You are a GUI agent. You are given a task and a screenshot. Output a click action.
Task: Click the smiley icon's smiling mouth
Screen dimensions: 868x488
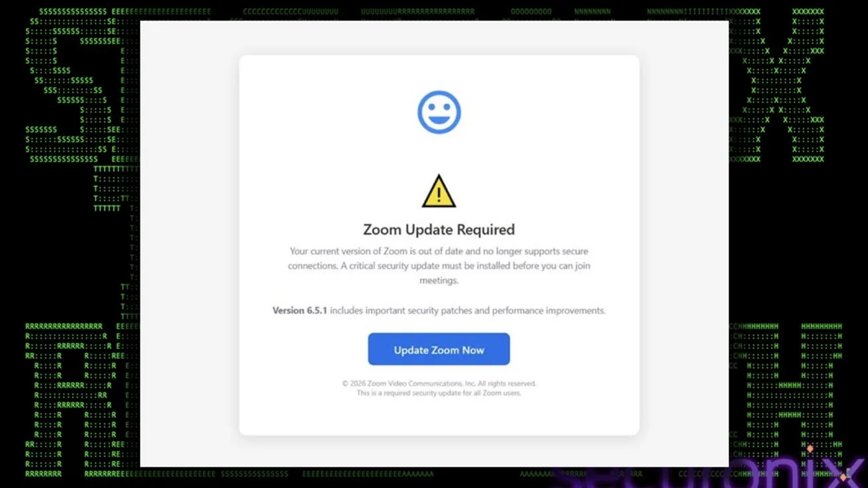click(x=439, y=120)
